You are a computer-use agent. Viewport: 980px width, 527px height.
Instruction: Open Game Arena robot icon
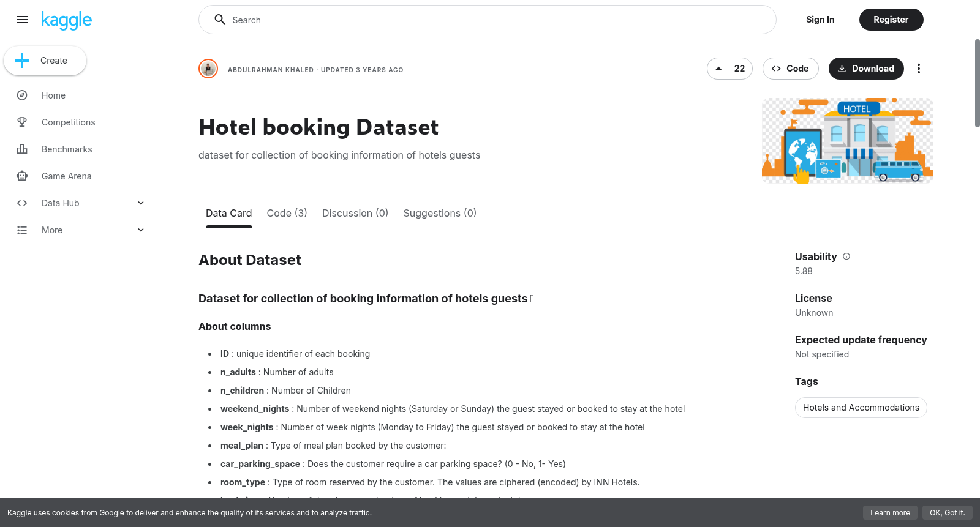pyautogui.click(x=22, y=176)
